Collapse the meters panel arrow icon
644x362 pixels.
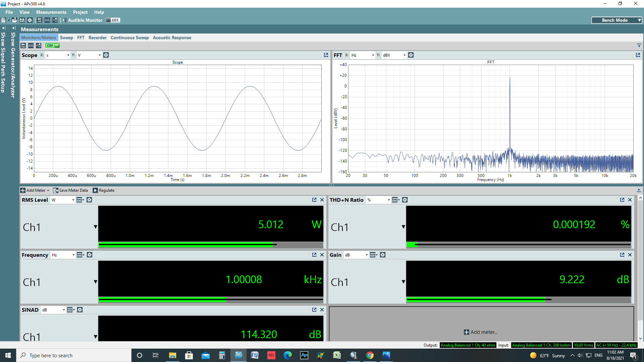pyautogui.click(x=639, y=190)
